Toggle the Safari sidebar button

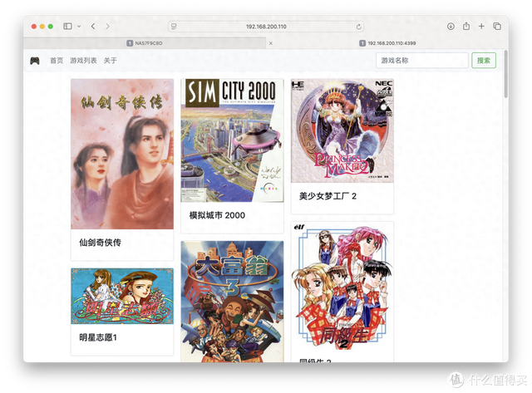point(67,26)
